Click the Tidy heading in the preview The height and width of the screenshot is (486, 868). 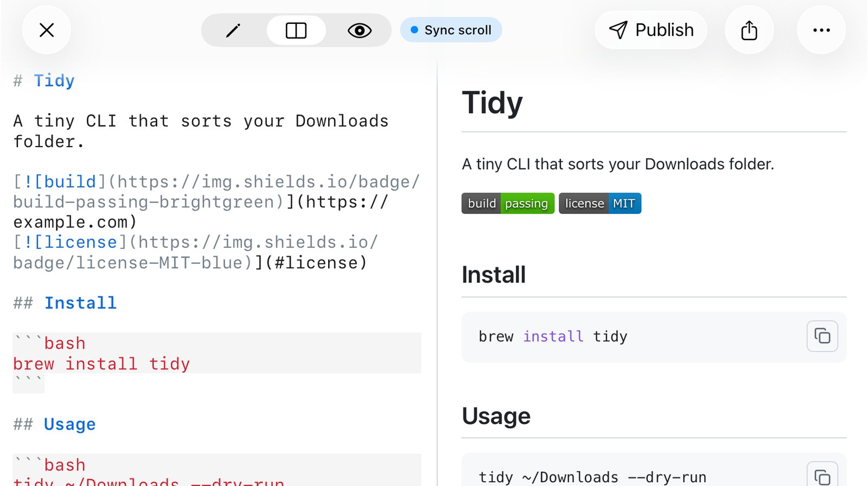click(492, 103)
